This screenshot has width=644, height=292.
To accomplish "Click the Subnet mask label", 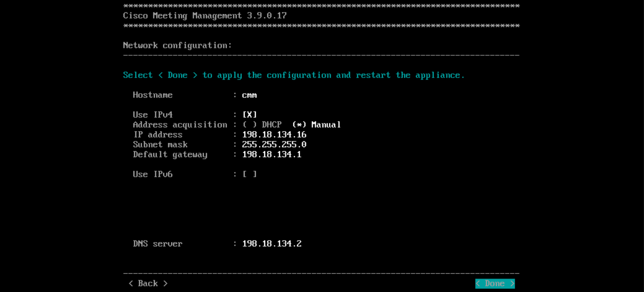I will tap(160, 145).
